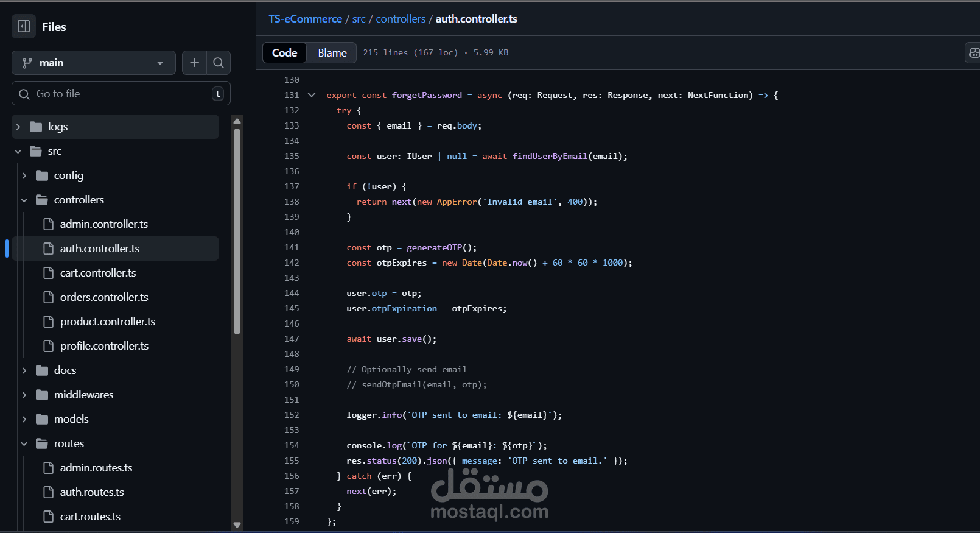The height and width of the screenshot is (533, 980).
Task: Click file icon beside cart.routes.ts
Action: click(x=49, y=517)
